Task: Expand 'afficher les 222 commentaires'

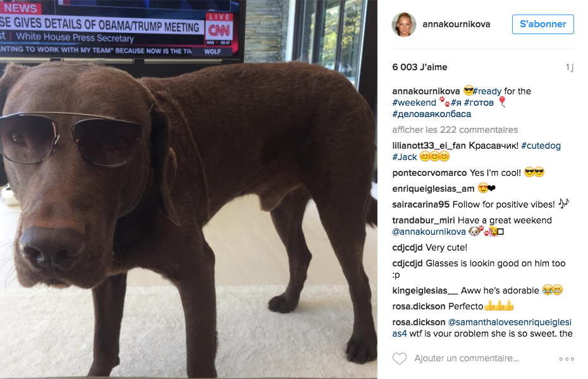Action: 455,130
